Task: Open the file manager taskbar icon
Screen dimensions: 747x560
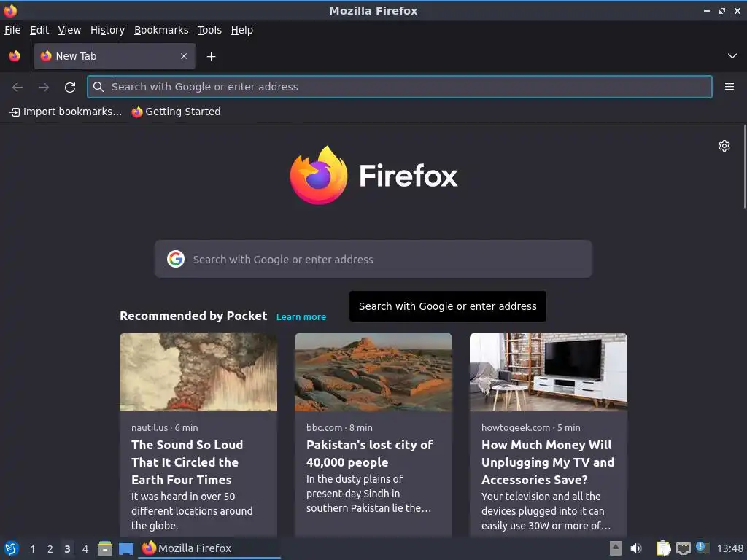Action: 105,548
